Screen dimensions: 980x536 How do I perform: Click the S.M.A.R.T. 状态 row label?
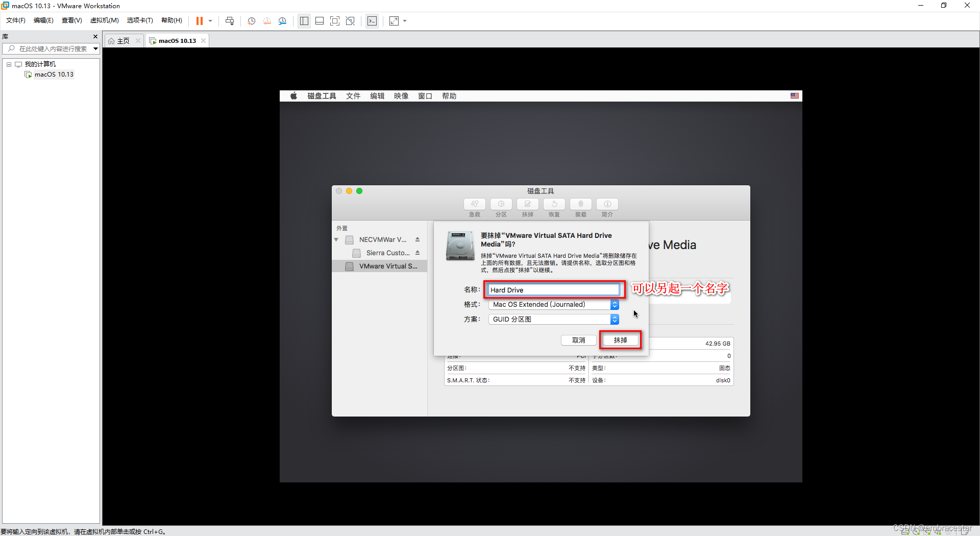coord(468,380)
